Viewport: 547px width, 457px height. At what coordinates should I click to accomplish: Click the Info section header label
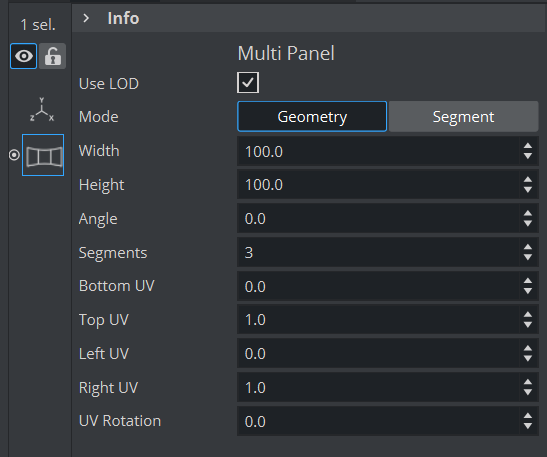tap(123, 18)
